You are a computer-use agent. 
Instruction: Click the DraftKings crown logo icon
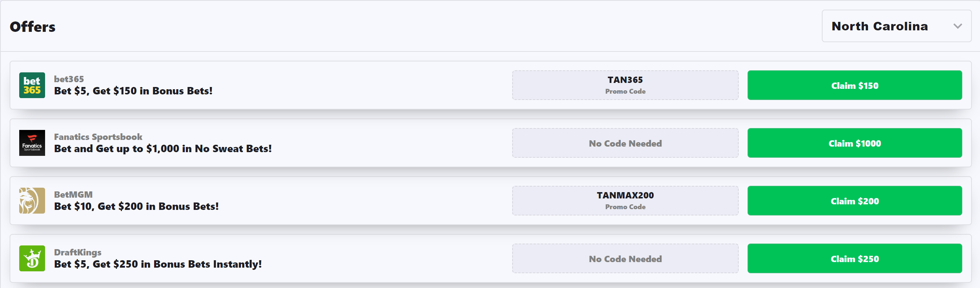coord(32,258)
